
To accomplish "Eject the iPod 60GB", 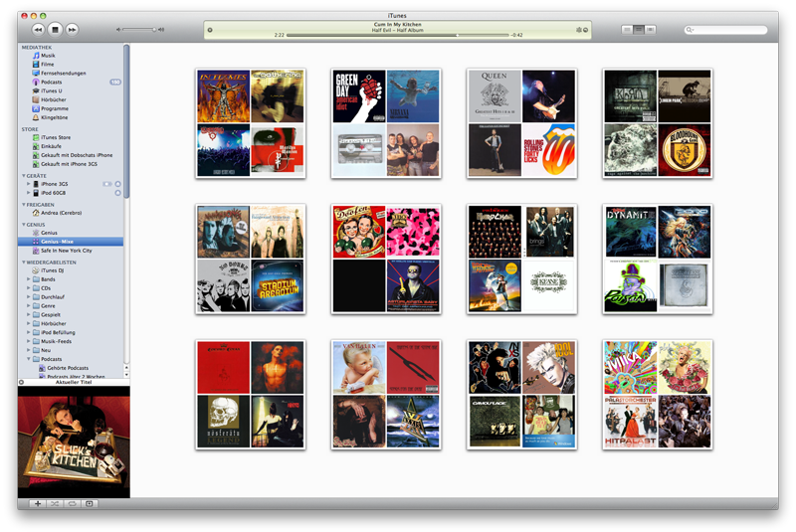I will click(x=117, y=193).
